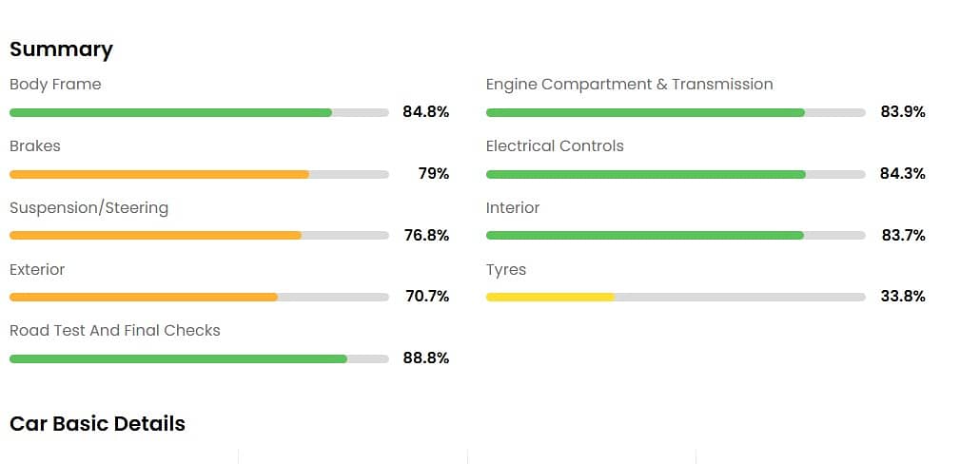Click the Brakes progress bar
Screen dimensions: 980x464
[x=199, y=174]
